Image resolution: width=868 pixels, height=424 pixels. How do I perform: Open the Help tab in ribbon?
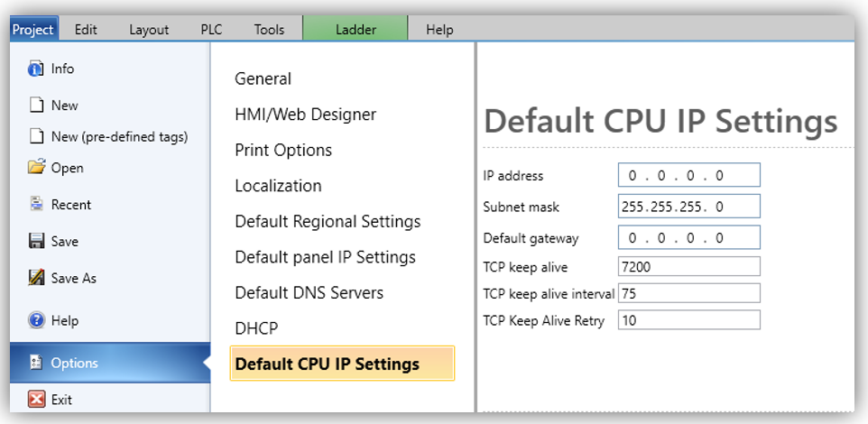pos(439,30)
